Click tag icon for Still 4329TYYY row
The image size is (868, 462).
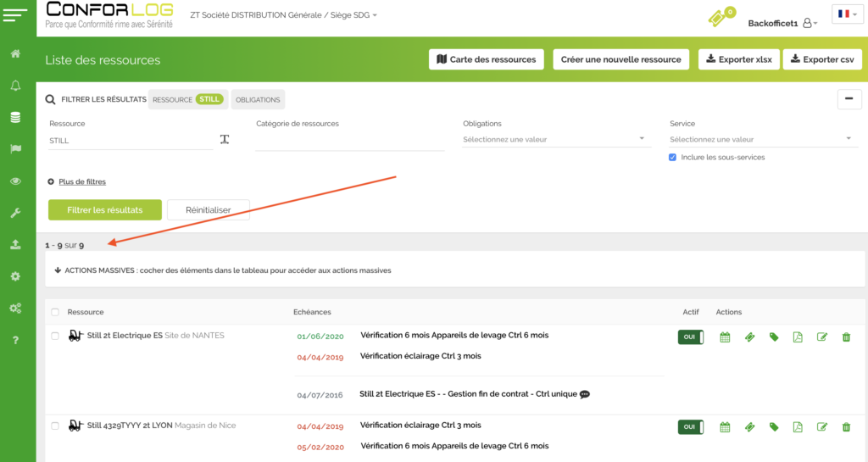(774, 427)
